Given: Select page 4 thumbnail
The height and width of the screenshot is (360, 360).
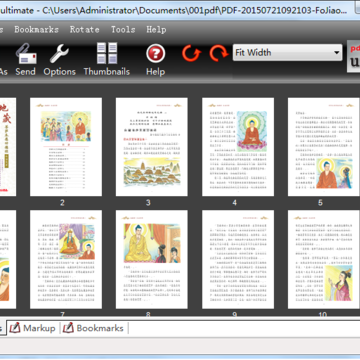Looking at the screenshot, I should 238,147.
